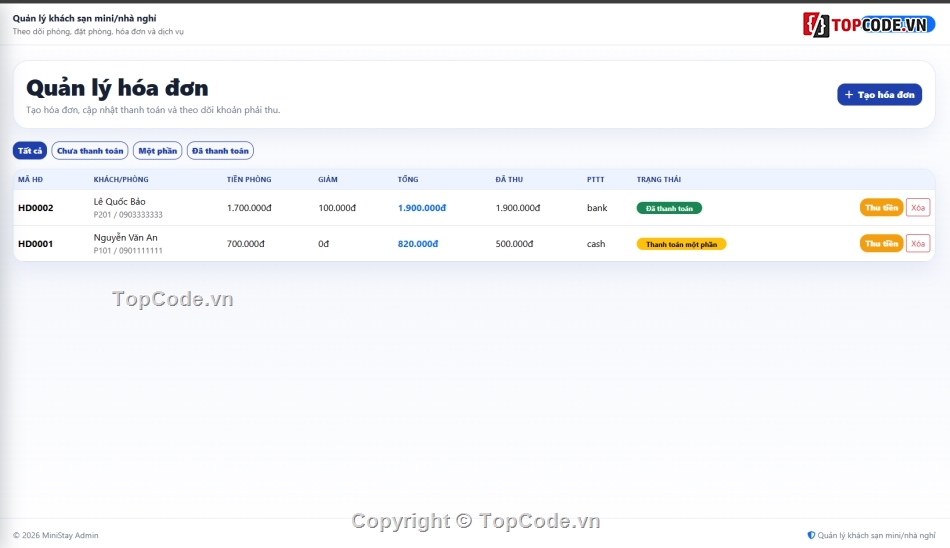Click payment method bank
Image resolution: width=950 pixels, height=548 pixels.
(597, 208)
